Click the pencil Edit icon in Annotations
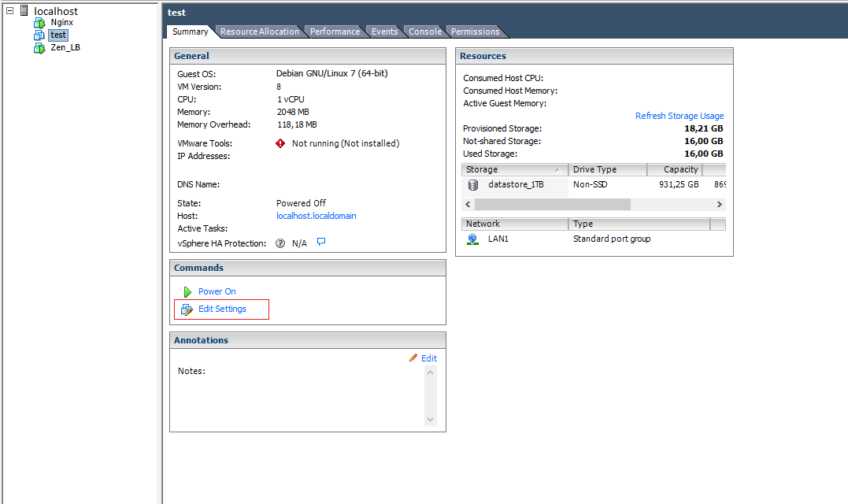Viewport: 848px width, 504px height. (413, 358)
